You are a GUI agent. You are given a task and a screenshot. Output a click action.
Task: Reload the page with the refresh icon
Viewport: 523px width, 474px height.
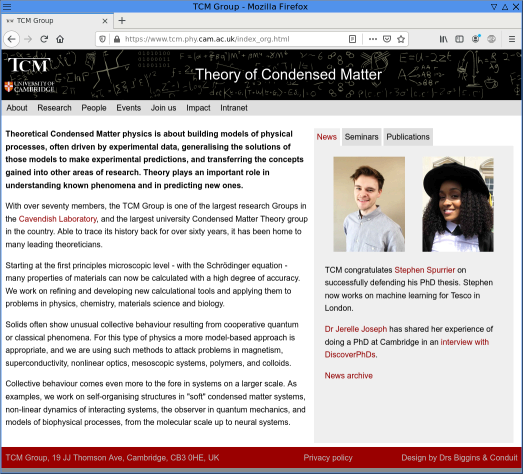(44, 39)
